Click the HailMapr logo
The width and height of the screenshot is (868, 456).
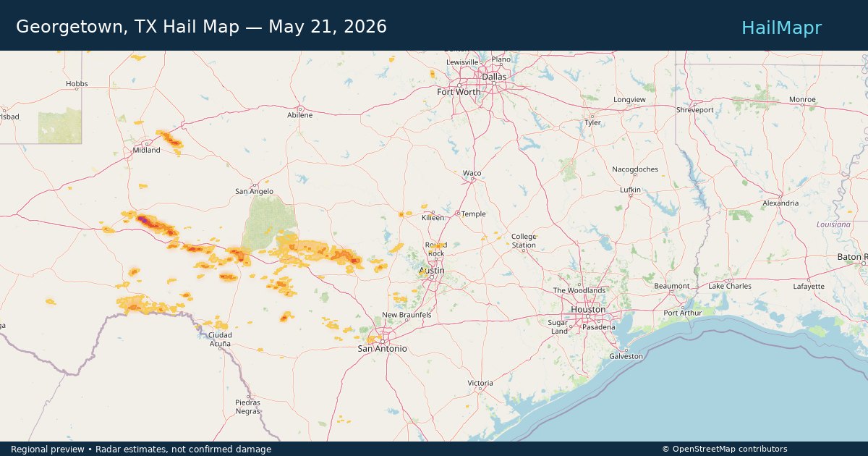[x=781, y=28]
